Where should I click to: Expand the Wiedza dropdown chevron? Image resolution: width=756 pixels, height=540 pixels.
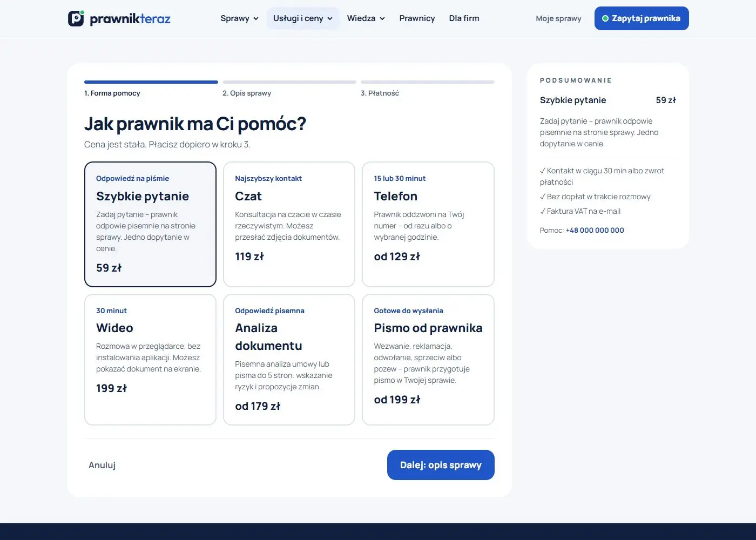point(382,18)
